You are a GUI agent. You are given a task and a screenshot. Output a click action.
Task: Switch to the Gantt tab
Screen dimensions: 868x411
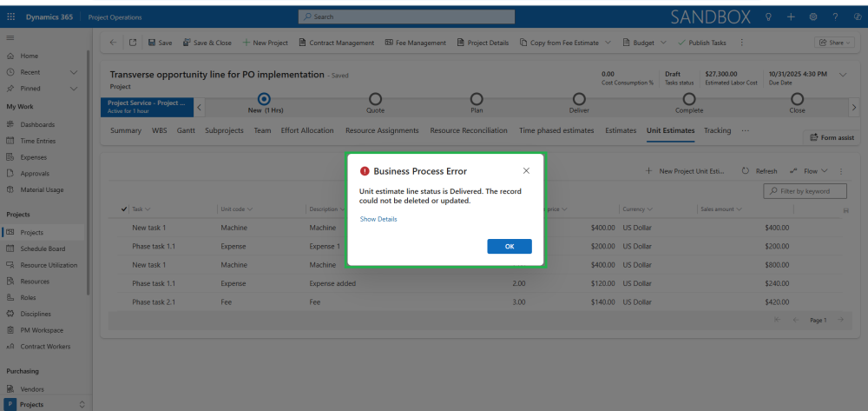tap(186, 130)
